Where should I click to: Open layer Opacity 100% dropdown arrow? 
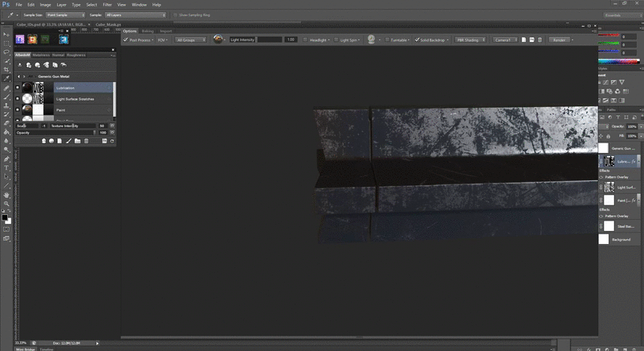641,126
